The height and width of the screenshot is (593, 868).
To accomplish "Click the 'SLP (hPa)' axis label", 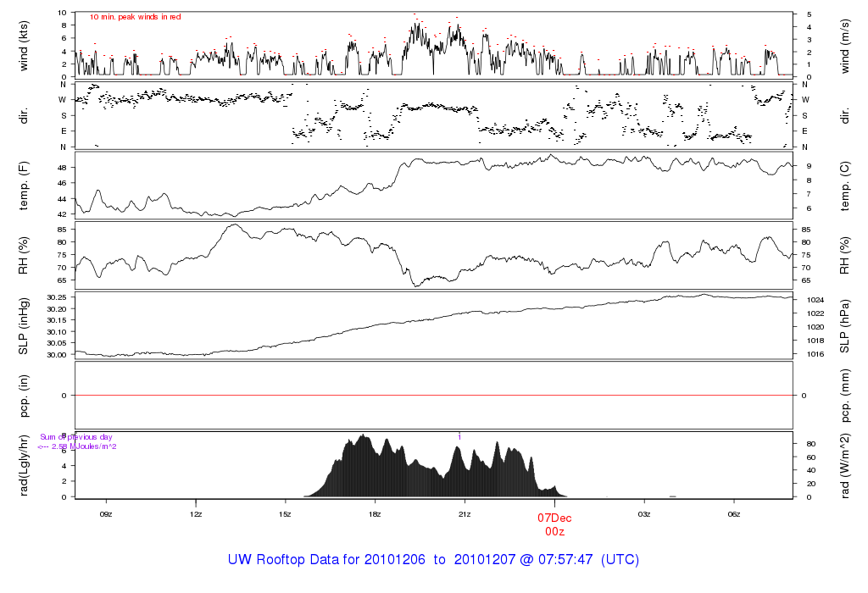I will pyautogui.click(x=845, y=326).
